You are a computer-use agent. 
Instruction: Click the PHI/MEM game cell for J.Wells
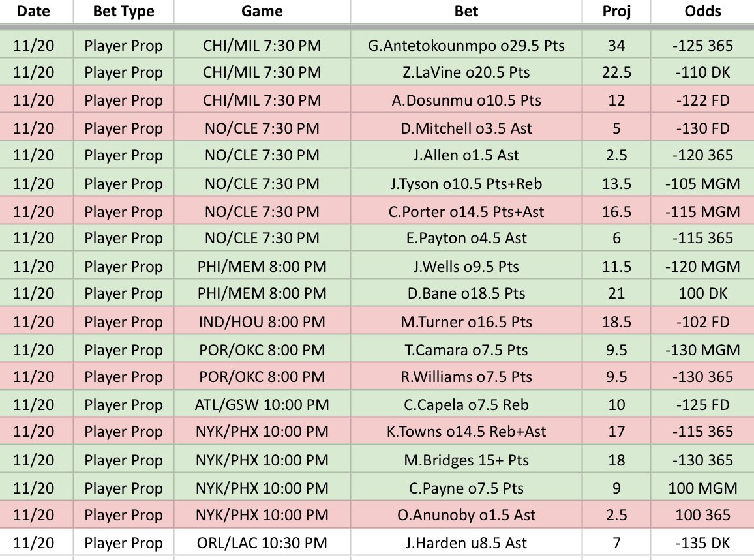click(x=262, y=266)
